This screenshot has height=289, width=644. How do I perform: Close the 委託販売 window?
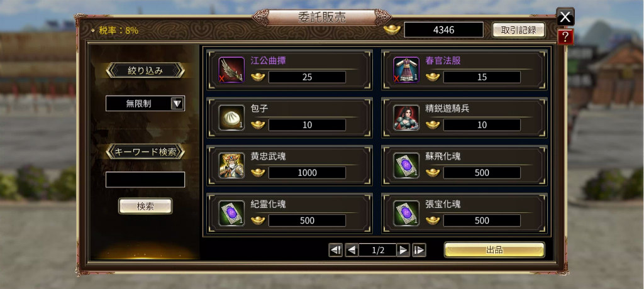point(565,17)
